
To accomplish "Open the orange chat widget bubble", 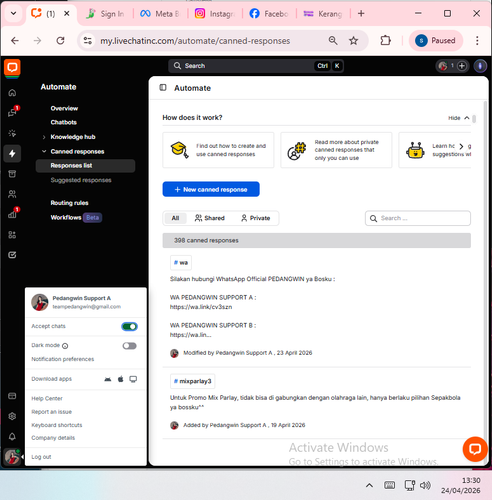I will 475,449.
